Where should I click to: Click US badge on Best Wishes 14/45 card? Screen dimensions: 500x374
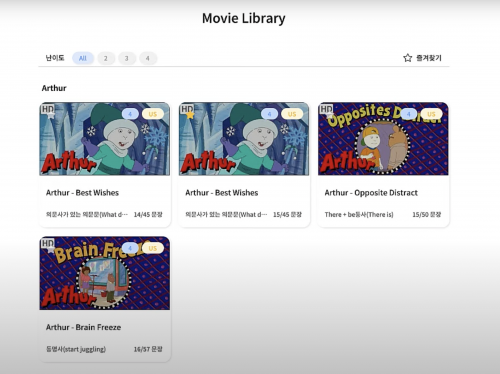(153, 114)
